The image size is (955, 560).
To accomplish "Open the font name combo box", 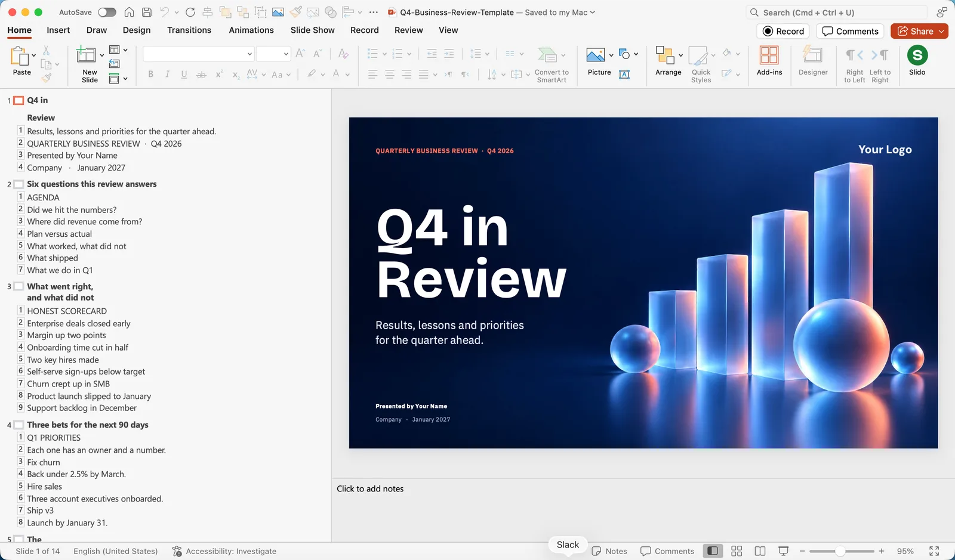I will pyautogui.click(x=199, y=54).
